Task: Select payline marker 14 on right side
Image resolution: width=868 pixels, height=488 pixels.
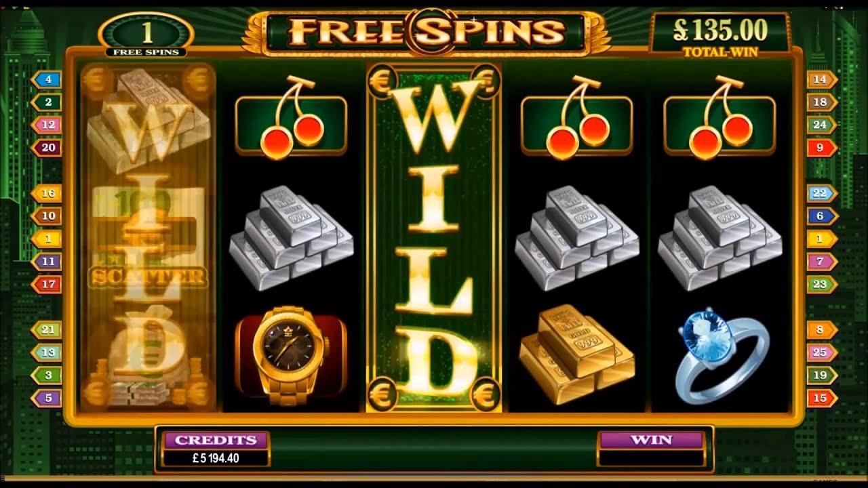Action: pos(821,79)
